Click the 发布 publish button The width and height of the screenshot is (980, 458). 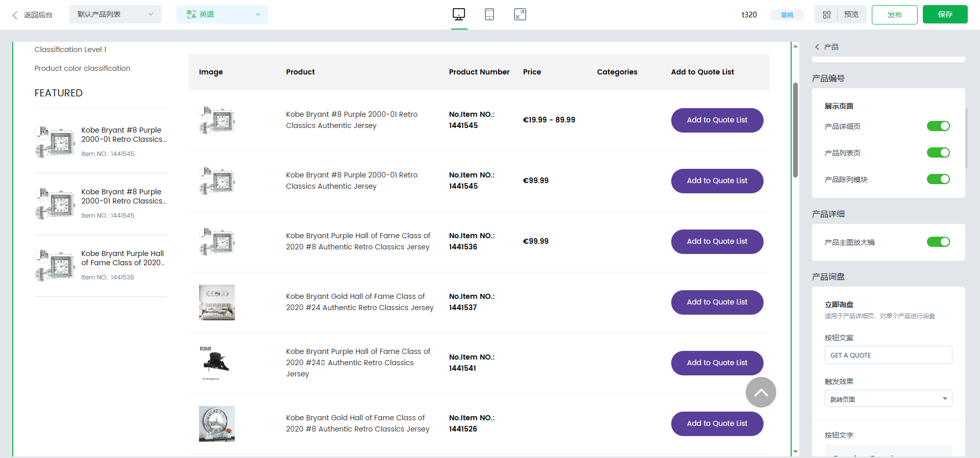pos(894,15)
